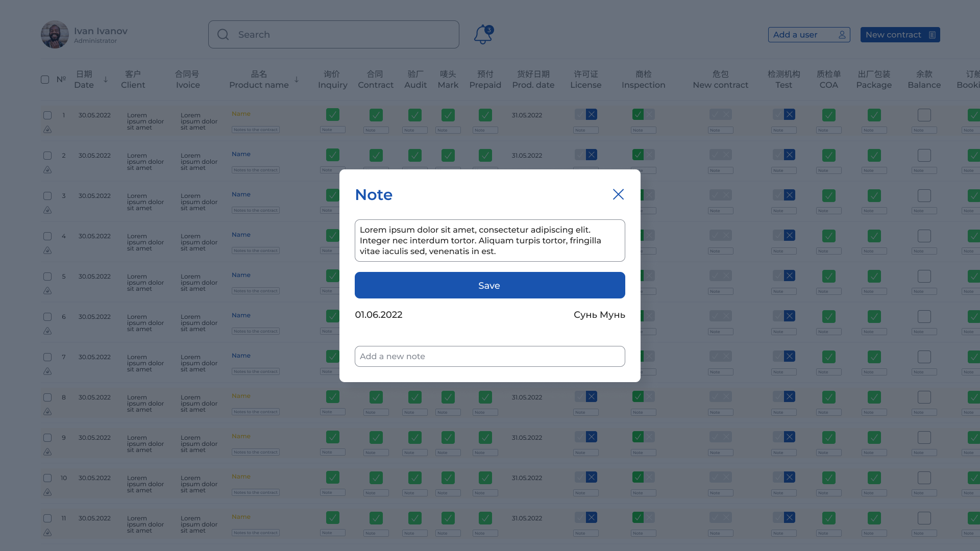Viewport: 980px width, 551px height.
Task: Click the Notes to the contract field in row 10
Action: tap(255, 492)
